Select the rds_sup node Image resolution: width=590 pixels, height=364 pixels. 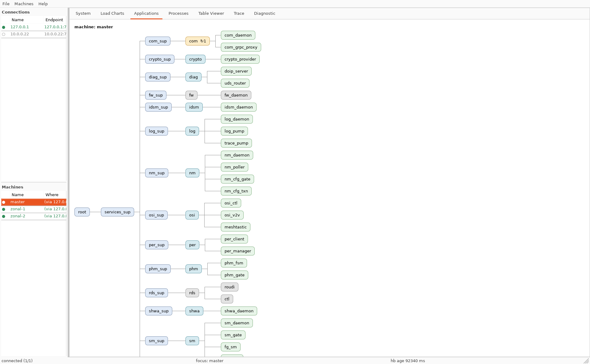157,293
